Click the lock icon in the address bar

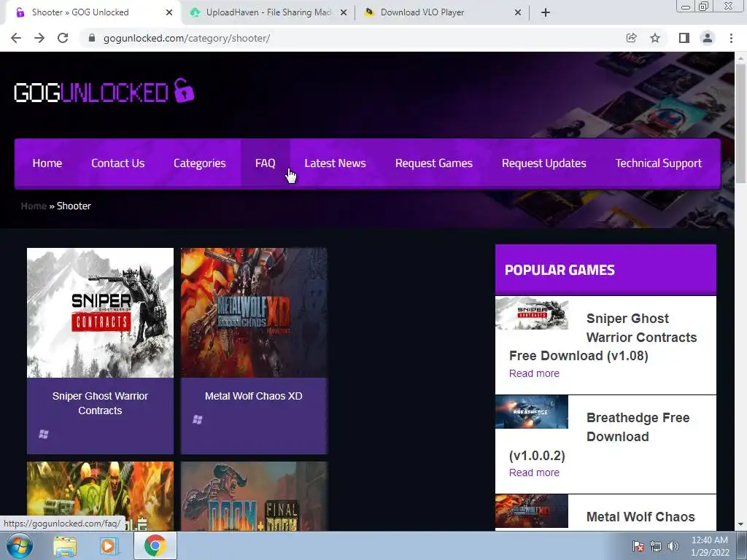point(92,38)
